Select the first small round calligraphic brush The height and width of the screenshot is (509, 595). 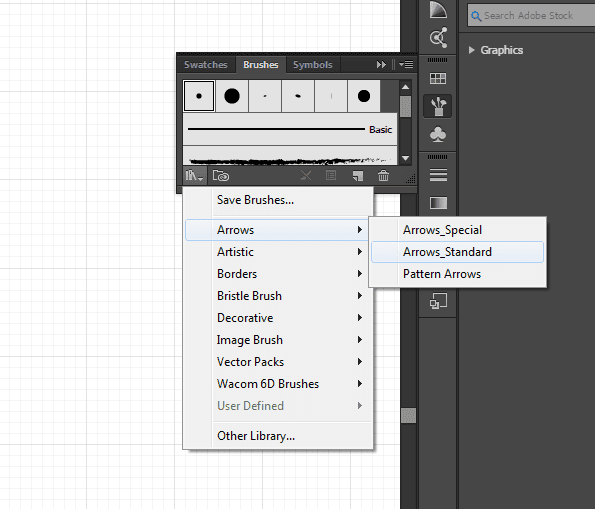(x=199, y=96)
